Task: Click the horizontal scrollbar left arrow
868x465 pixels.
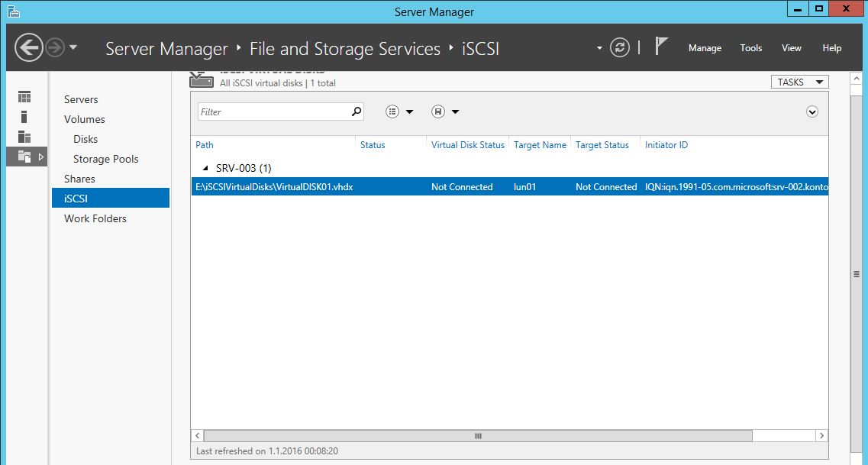Action: (x=198, y=436)
